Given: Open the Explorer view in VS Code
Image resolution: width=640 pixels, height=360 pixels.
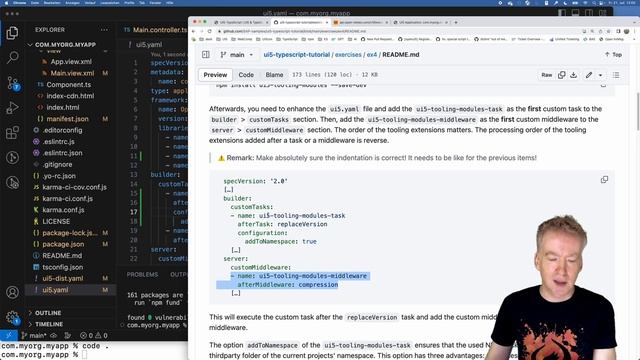Looking at the screenshot, I should [x=12, y=33].
